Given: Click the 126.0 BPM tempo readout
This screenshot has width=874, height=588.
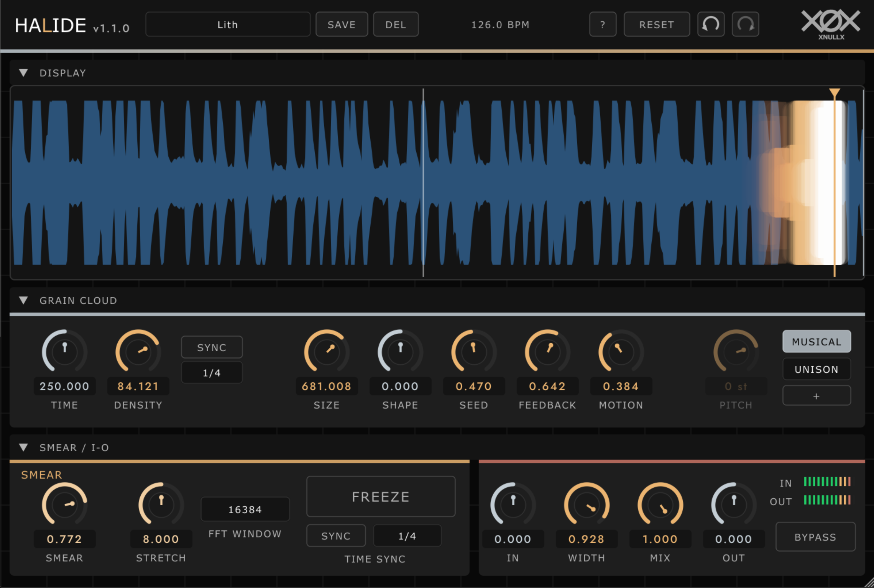Looking at the screenshot, I should pyautogui.click(x=500, y=25).
